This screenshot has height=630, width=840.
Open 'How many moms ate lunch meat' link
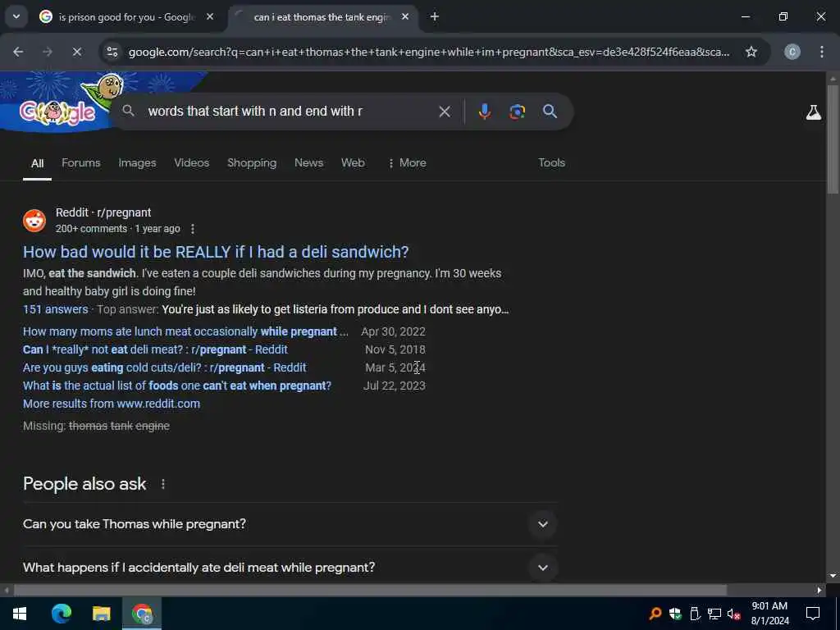(x=185, y=331)
